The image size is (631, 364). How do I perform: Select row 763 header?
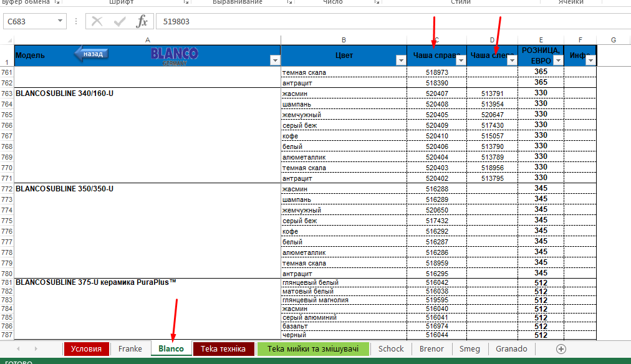click(x=7, y=93)
